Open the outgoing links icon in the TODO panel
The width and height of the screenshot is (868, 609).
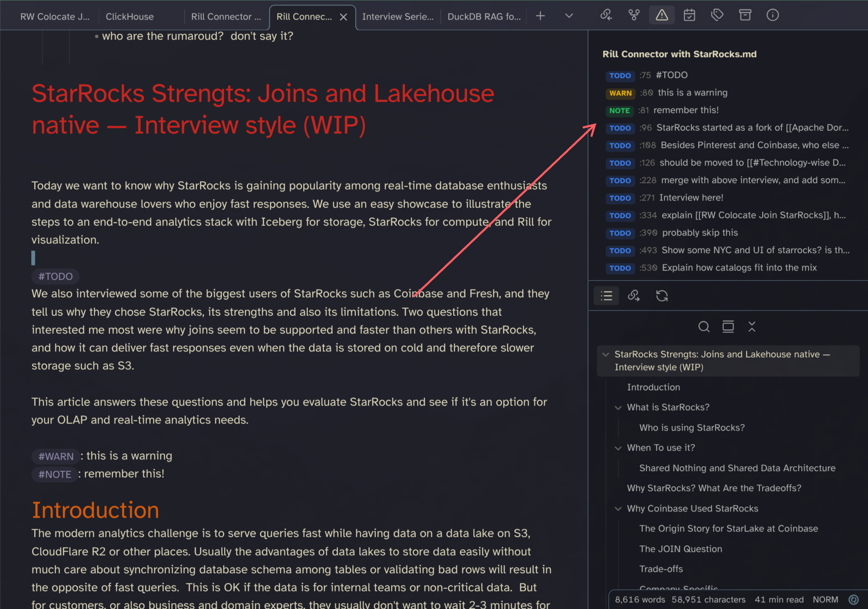[x=634, y=296]
